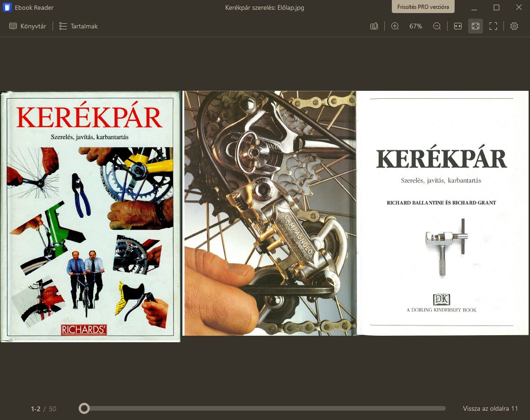Viewport: 530px width, 420px height.
Task: Switch to the Könyvtár view
Action: click(x=27, y=26)
